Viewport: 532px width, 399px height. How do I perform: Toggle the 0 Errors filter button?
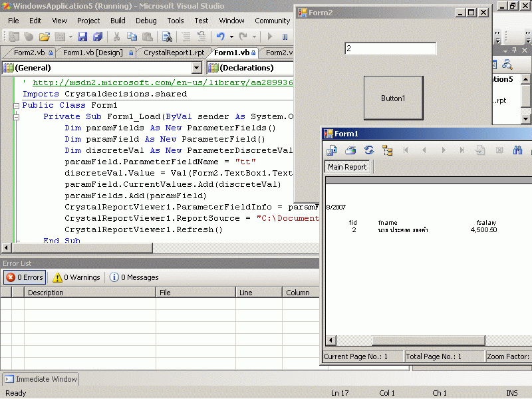click(25, 277)
